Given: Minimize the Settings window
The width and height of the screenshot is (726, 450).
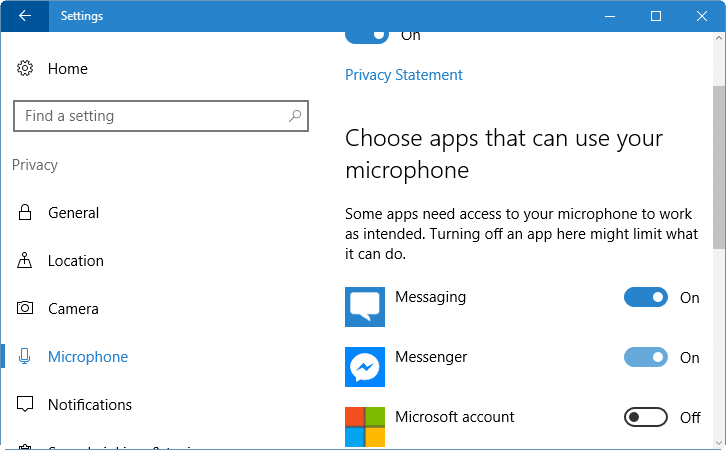Looking at the screenshot, I should point(610,16).
